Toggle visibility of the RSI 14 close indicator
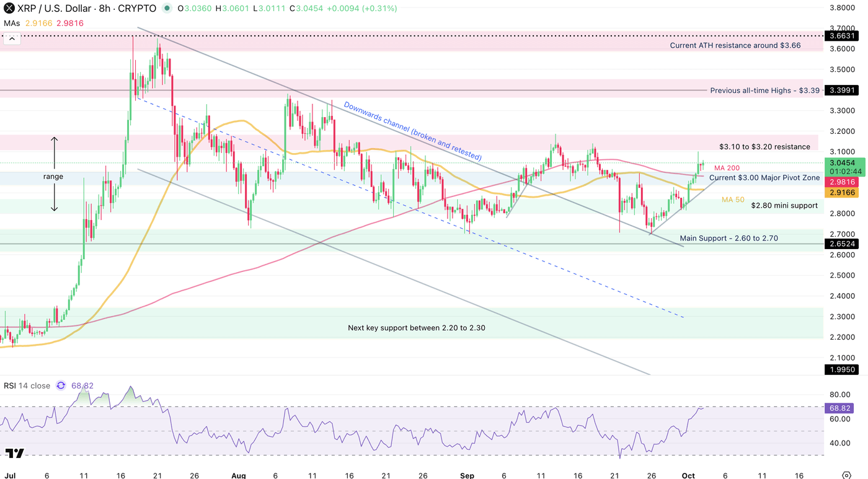 (x=27, y=385)
